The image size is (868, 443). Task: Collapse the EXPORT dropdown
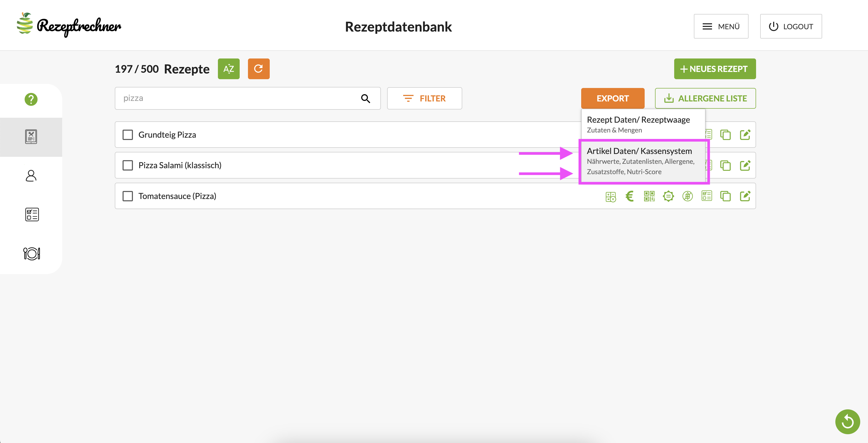pyautogui.click(x=612, y=98)
